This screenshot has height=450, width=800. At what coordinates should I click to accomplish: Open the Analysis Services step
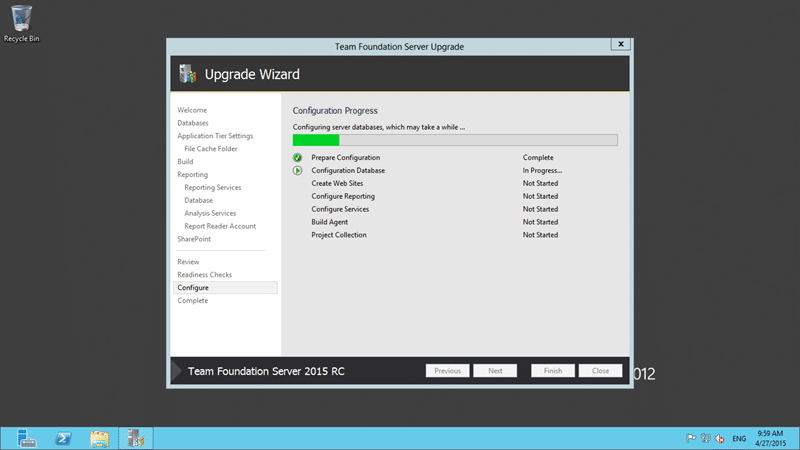point(210,213)
